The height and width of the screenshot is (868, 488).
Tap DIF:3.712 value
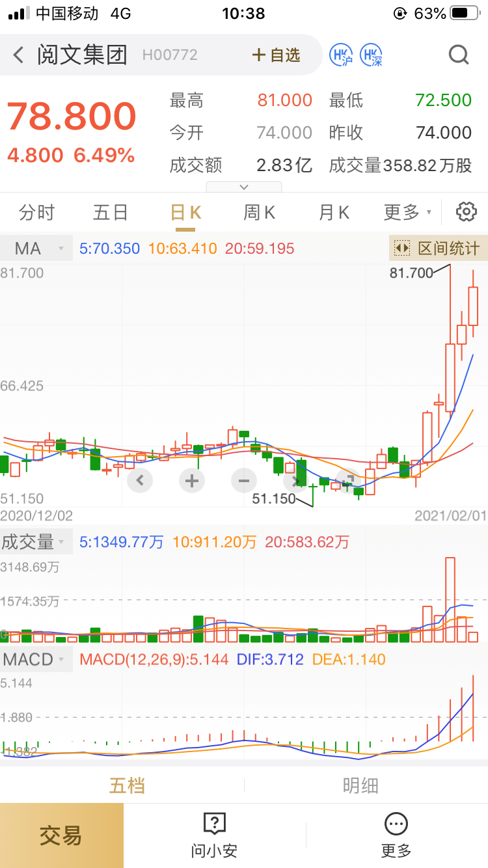click(270, 659)
